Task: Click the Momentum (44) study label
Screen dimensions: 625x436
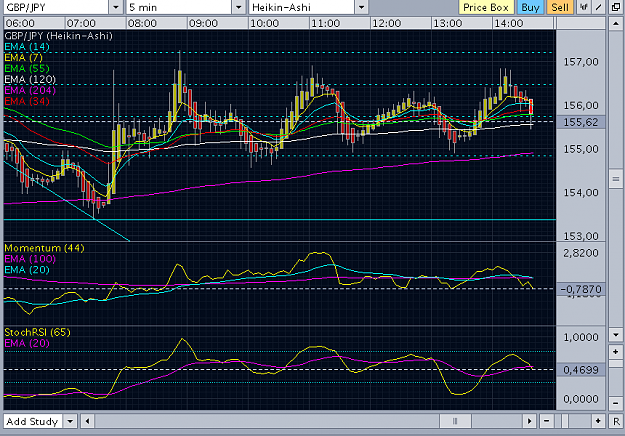Action: point(44,248)
